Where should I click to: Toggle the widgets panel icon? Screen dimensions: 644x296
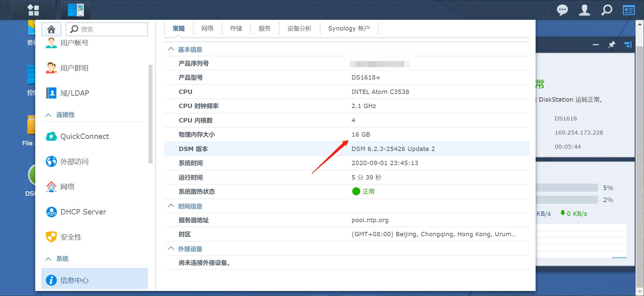coord(629,10)
